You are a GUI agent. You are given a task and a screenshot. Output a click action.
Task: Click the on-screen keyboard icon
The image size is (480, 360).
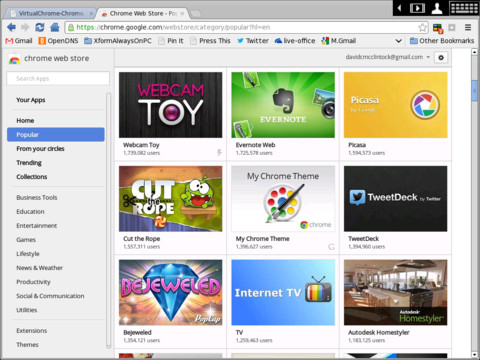[464, 8]
